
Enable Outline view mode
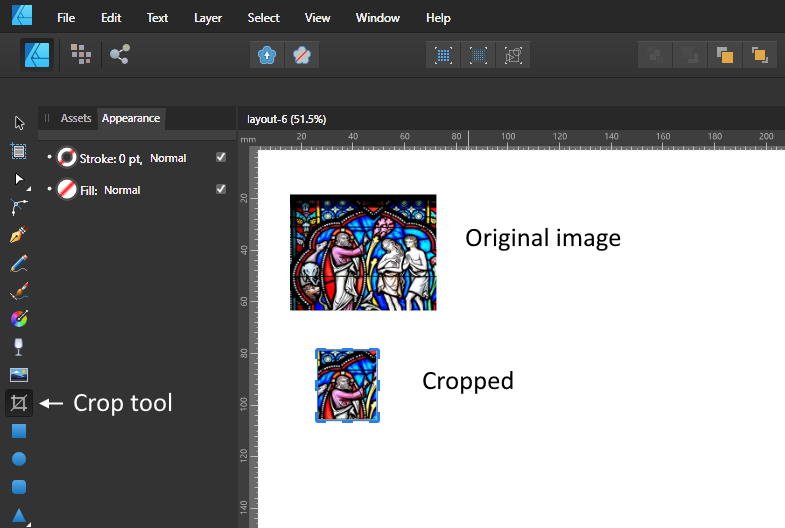pos(513,55)
